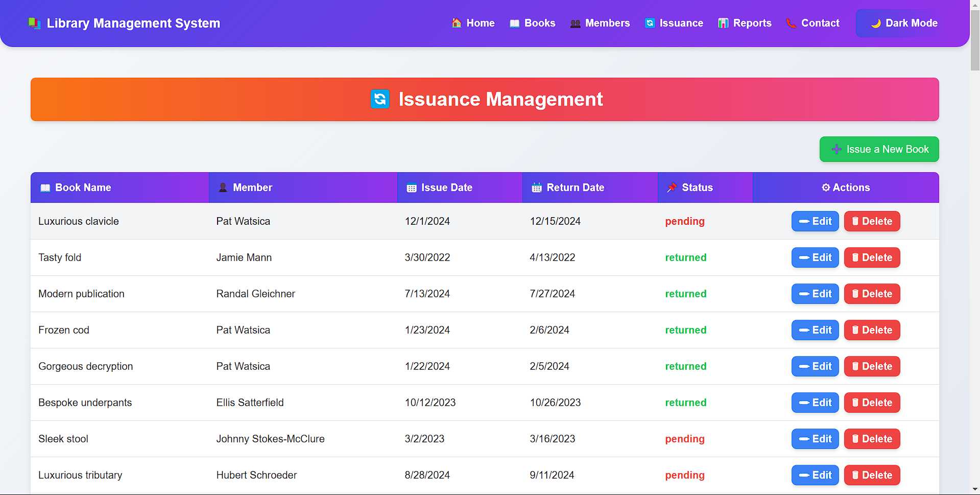Click the refresh icon beside Issuance nav

point(650,23)
